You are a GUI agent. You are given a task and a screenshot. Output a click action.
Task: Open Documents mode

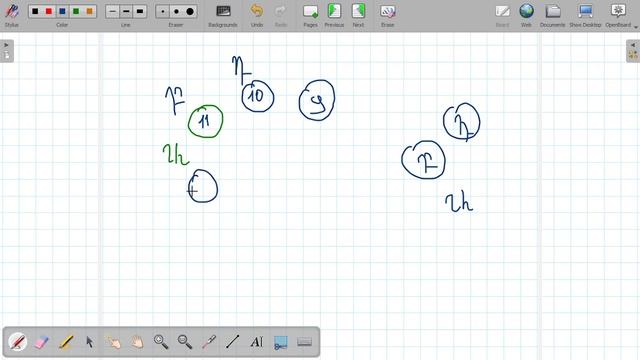(x=553, y=15)
